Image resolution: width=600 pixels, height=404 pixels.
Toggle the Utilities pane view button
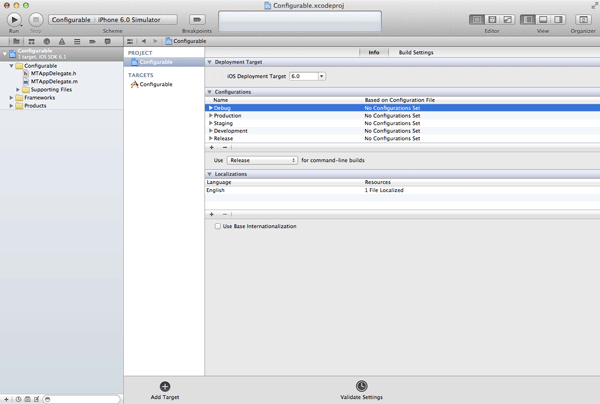[x=558, y=20]
